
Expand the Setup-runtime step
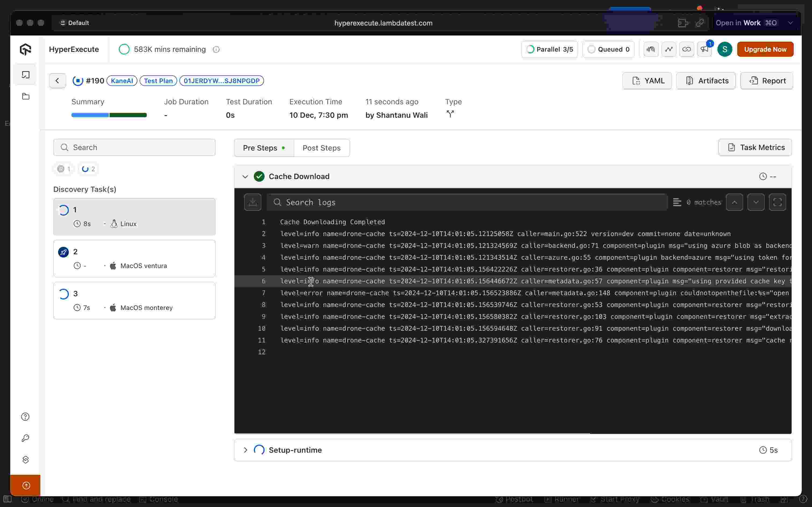click(x=245, y=450)
